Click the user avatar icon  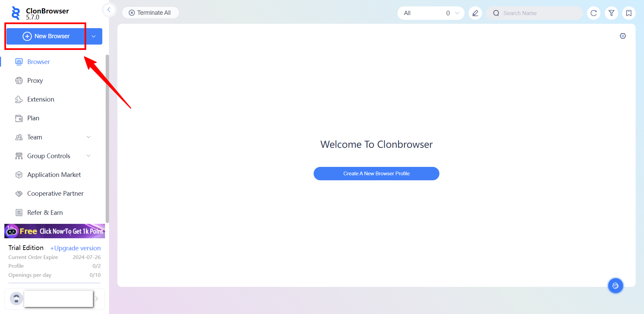(16, 299)
